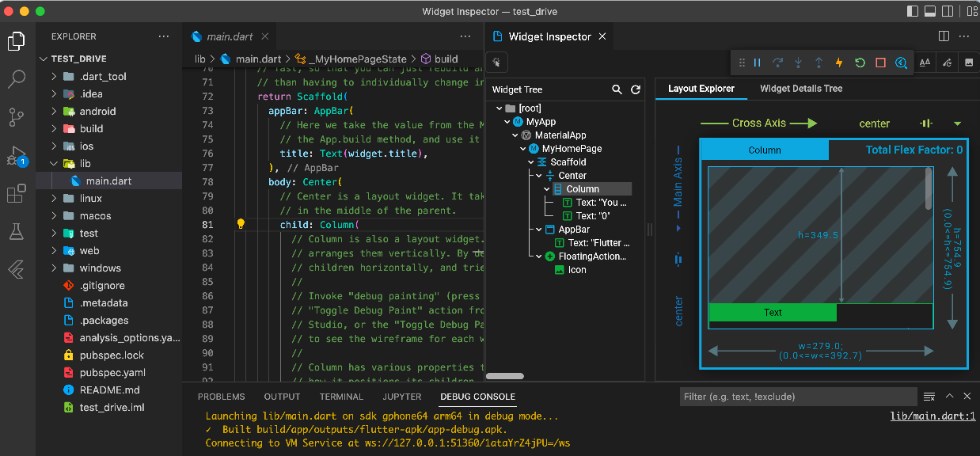The height and width of the screenshot is (456, 980).
Task: Open the Search view in activity bar
Action: [x=17, y=78]
